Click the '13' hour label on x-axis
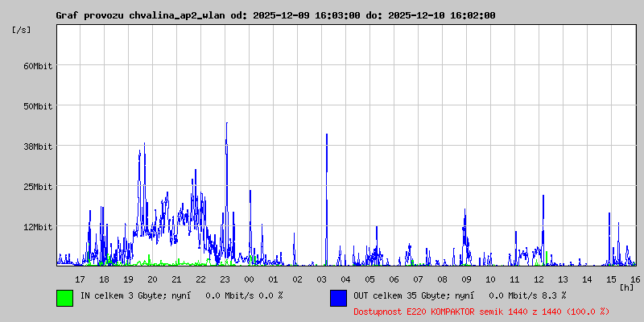This screenshot has height=322, width=644. 563,279
